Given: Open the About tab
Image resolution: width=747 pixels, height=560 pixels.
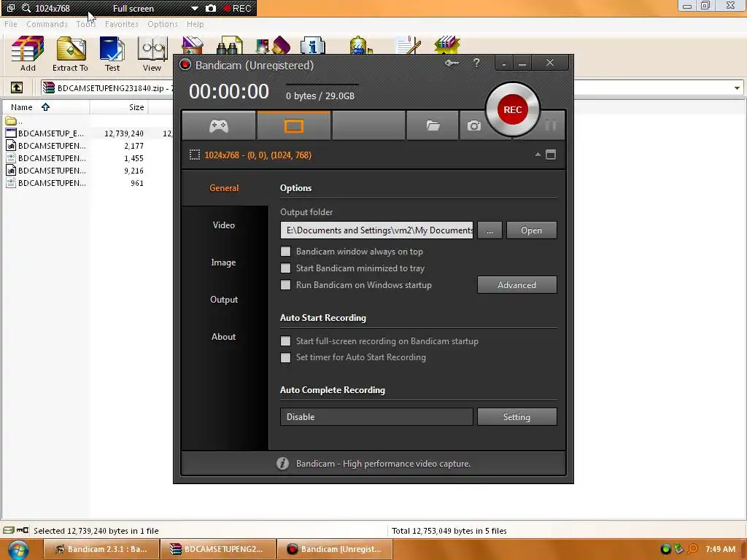Looking at the screenshot, I should click(x=224, y=336).
